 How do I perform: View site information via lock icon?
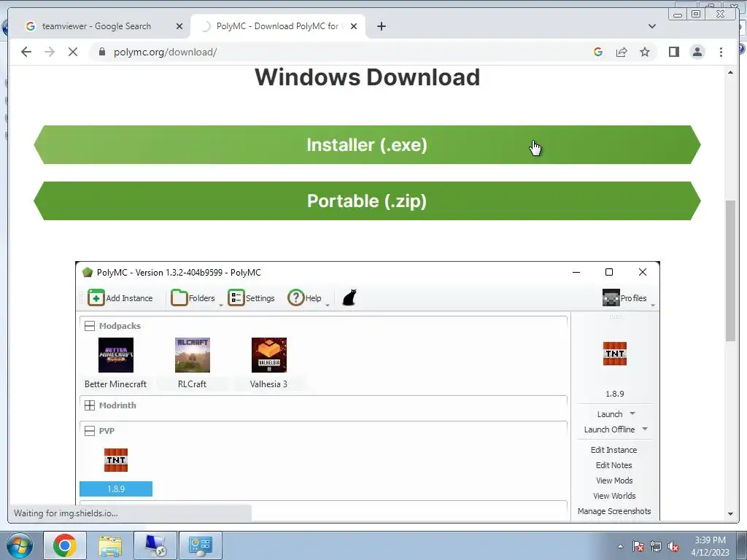pyautogui.click(x=101, y=52)
